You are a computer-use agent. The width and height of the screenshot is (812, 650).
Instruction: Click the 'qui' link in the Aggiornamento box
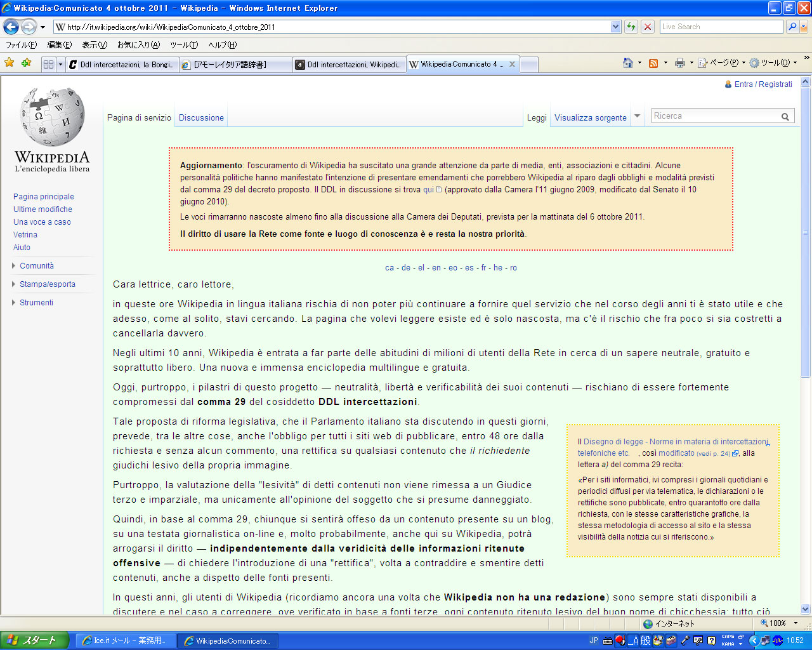point(428,190)
